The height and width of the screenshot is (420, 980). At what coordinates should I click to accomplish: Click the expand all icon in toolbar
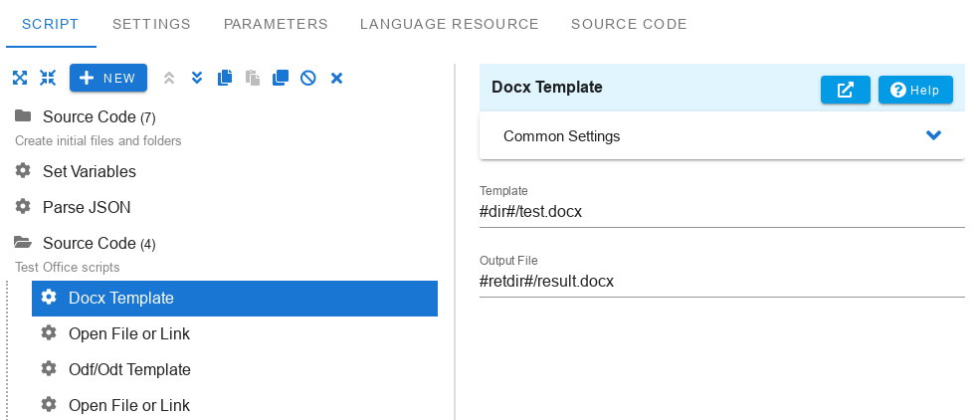point(20,78)
